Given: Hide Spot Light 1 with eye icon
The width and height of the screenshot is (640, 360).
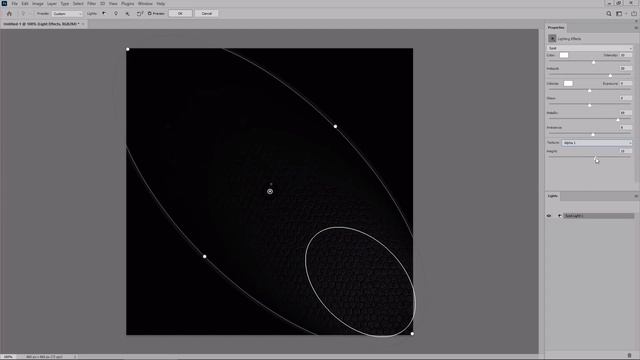Looking at the screenshot, I should tap(549, 216).
